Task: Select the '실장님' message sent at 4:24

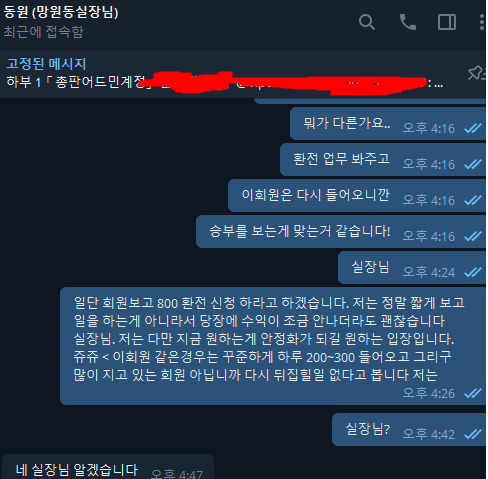Action: tap(412, 268)
